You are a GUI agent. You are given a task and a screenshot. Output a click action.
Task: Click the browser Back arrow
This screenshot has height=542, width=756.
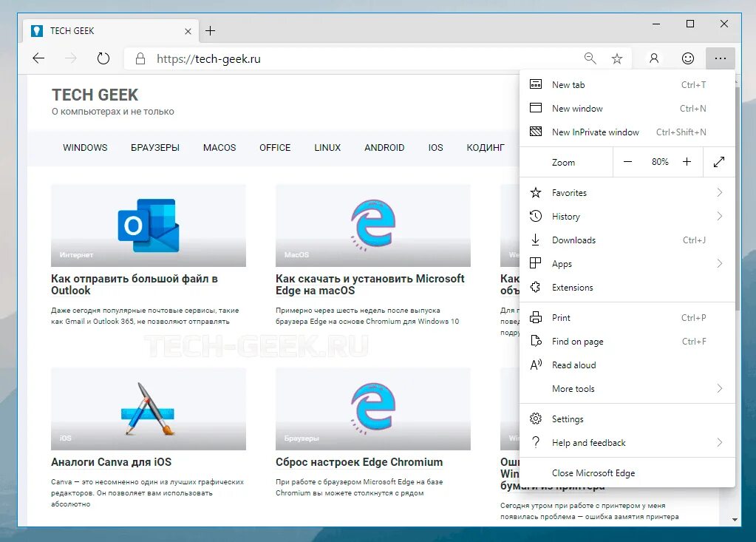click(x=38, y=59)
